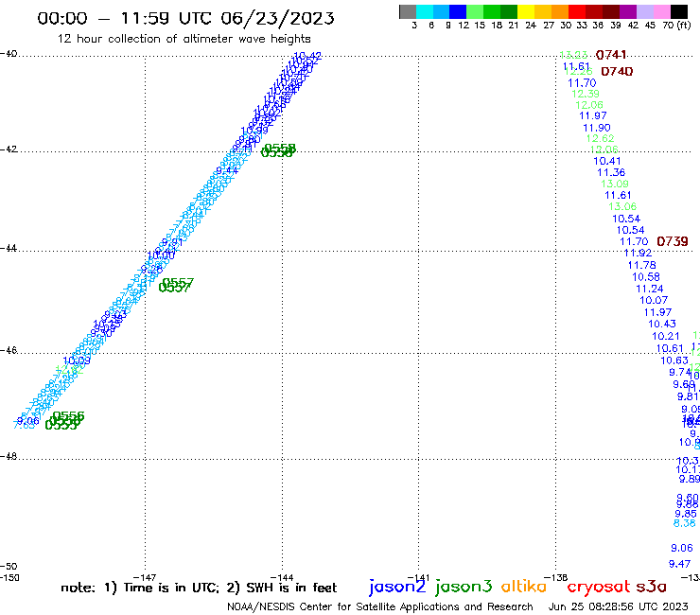This screenshot has height=615, width=700.
Task: Click the 'jason3' satellite legend label
Action: point(464,587)
